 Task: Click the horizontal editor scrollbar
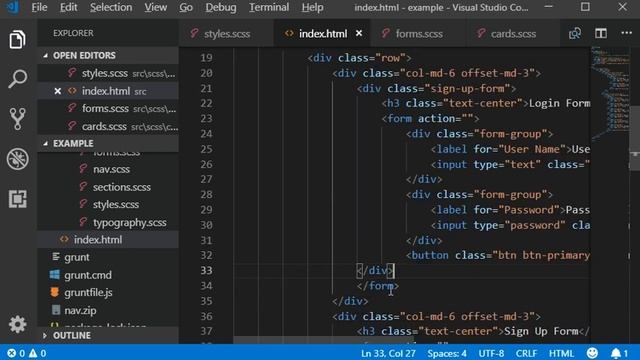coord(323,340)
